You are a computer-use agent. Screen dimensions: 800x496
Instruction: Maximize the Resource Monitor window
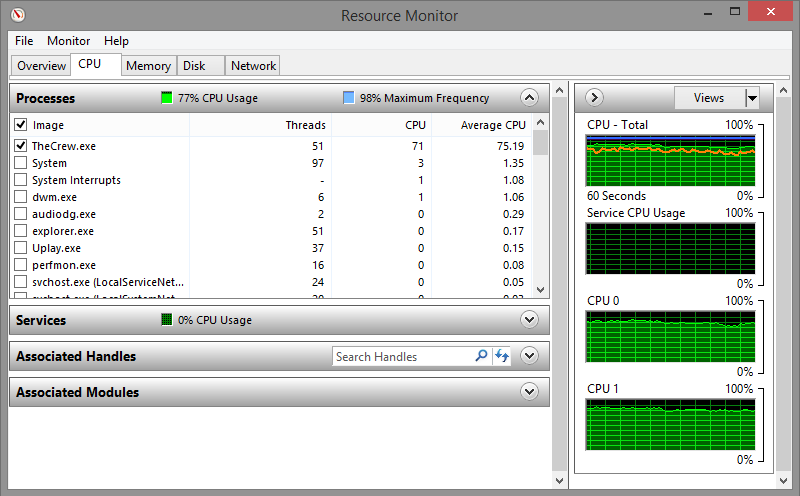click(735, 12)
